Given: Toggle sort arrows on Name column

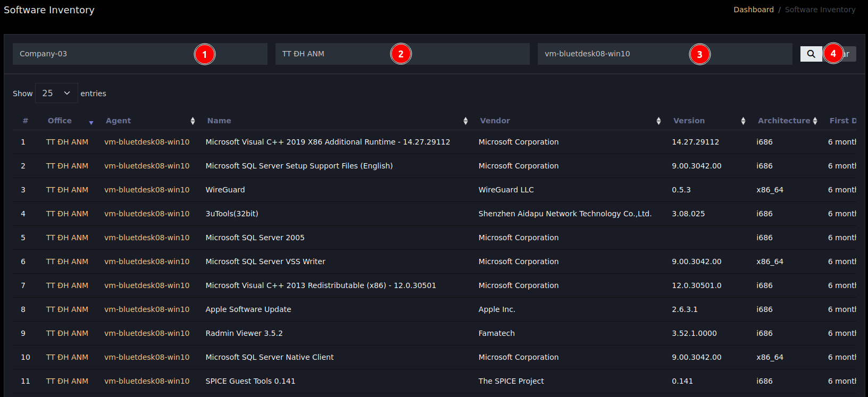Looking at the screenshot, I should tap(465, 121).
